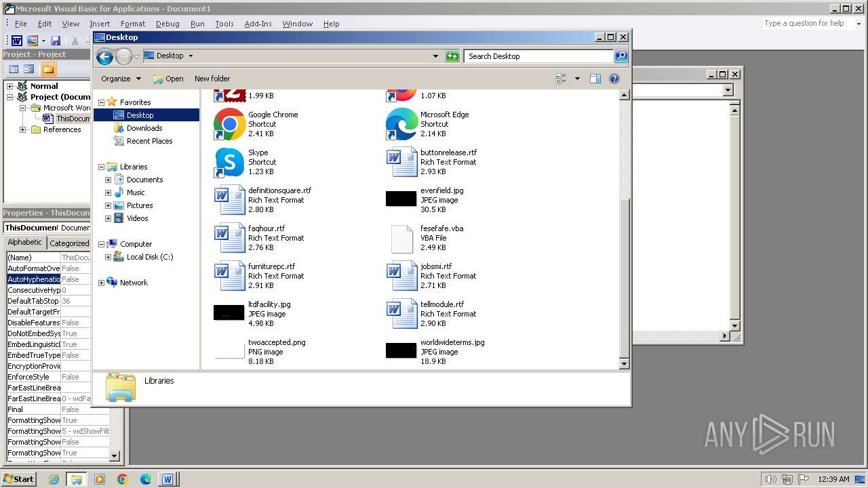Click Change your view icon

click(x=561, y=79)
